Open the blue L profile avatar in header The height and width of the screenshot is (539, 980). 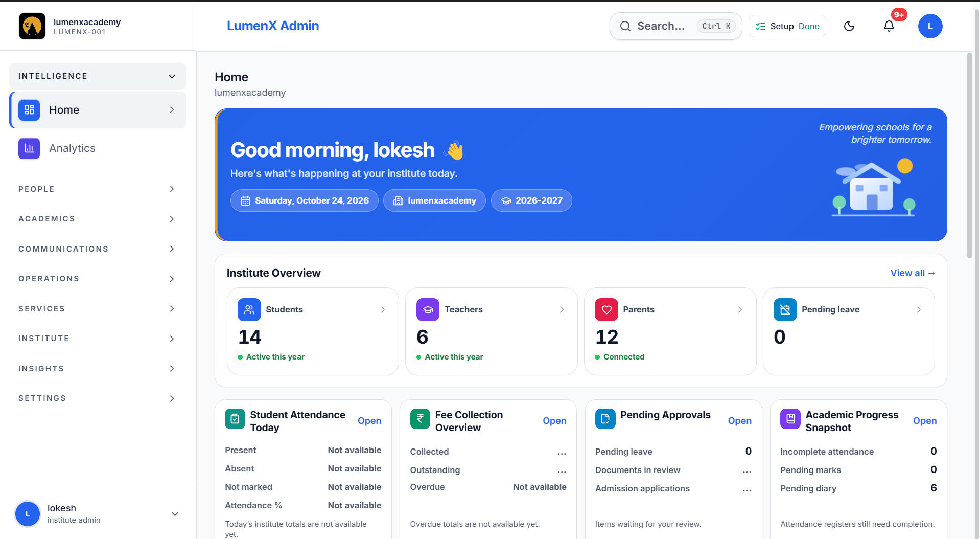930,26
